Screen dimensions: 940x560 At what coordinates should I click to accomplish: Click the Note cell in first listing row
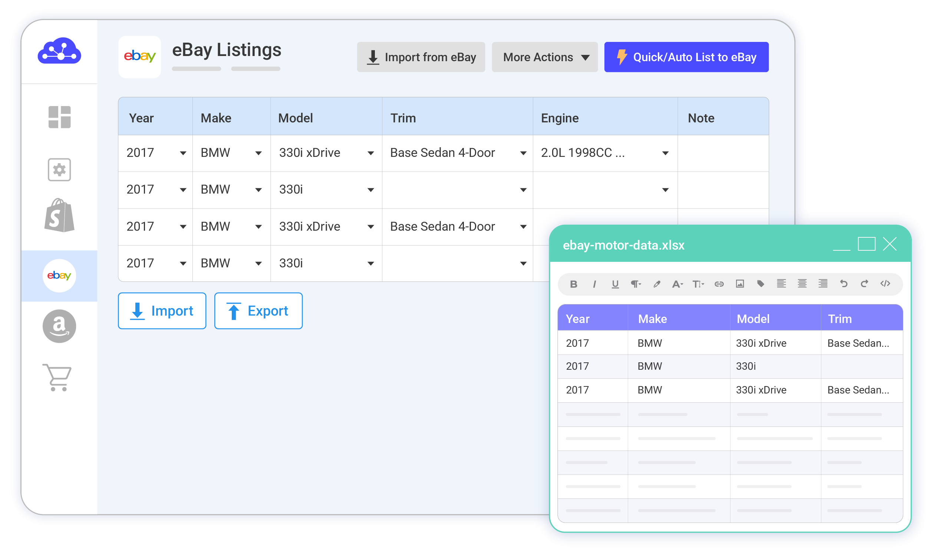(x=724, y=154)
